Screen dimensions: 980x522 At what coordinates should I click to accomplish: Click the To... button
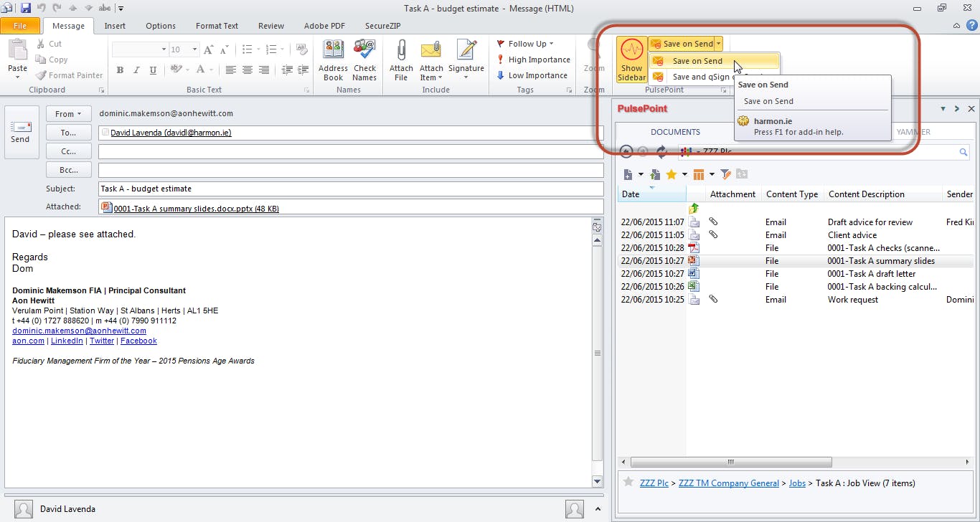tap(69, 133)
